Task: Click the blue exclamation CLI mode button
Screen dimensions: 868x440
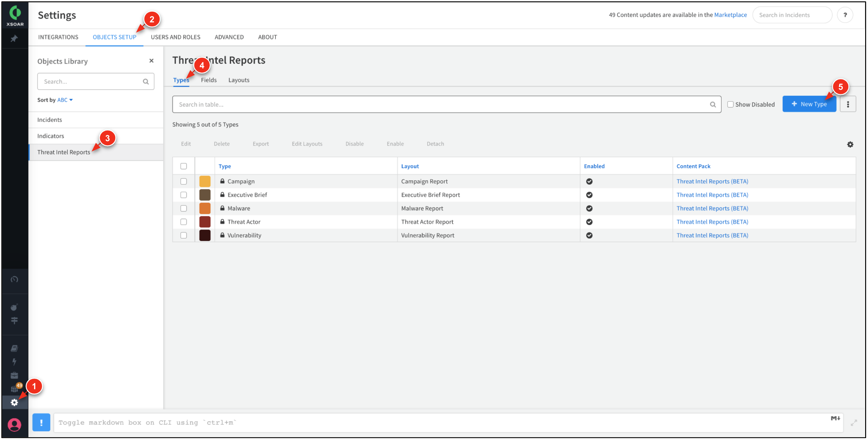Action: tap(41, 422)
